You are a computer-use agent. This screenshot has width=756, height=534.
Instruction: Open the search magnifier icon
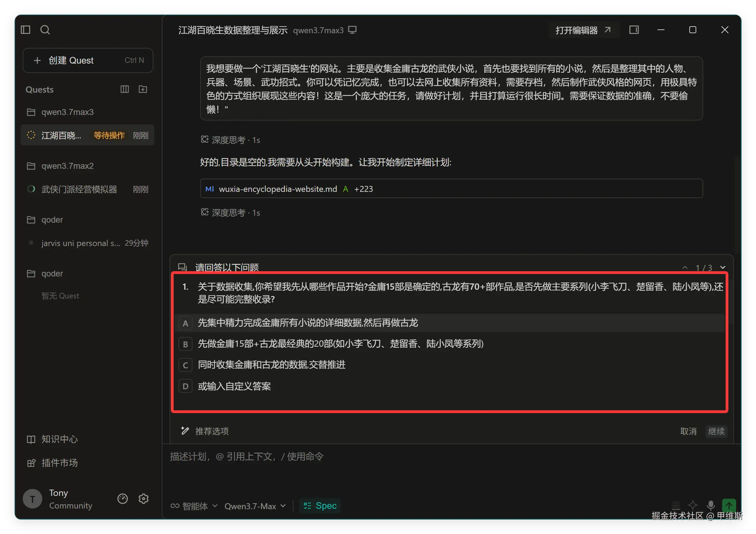coord(45,30)
